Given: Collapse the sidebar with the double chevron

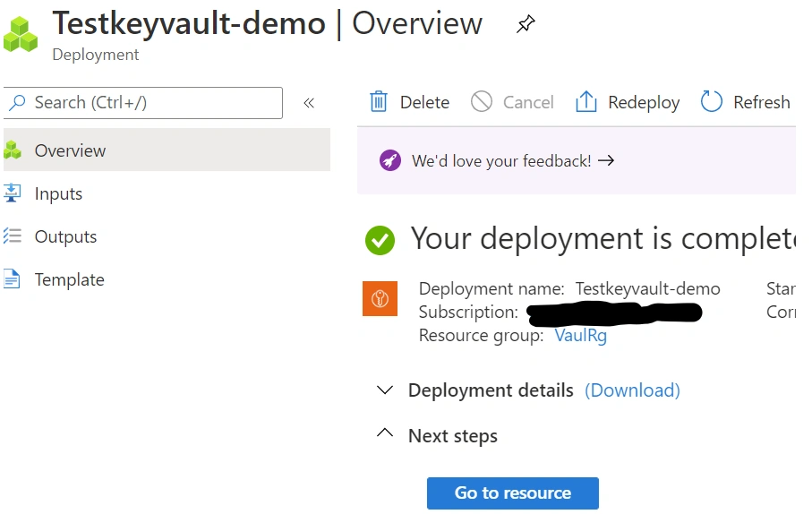Looking at the screenshot, I should [x=309, y=103].
